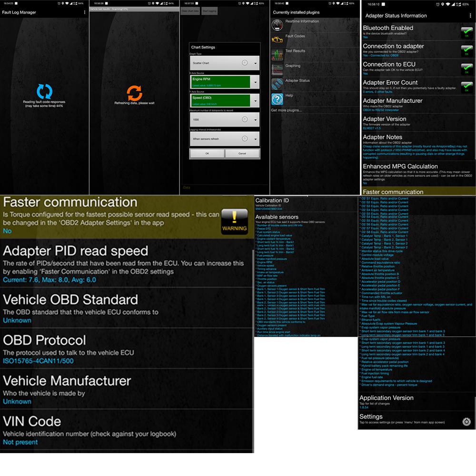The width and height of the screenshot is (476, 476).
Task: Open the Engine RPM X-axis source dropdown
Action: [225, 81]
